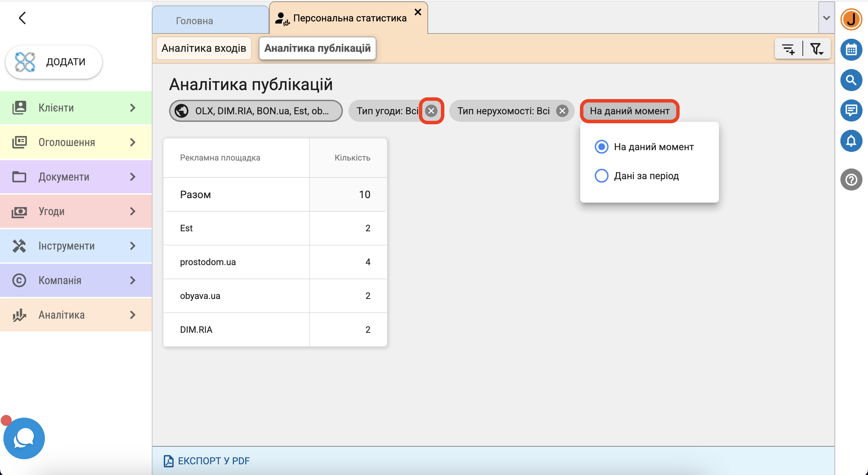Click ЕКСПОРТ У PDF link
868x475 pixels.
point(207,461)
